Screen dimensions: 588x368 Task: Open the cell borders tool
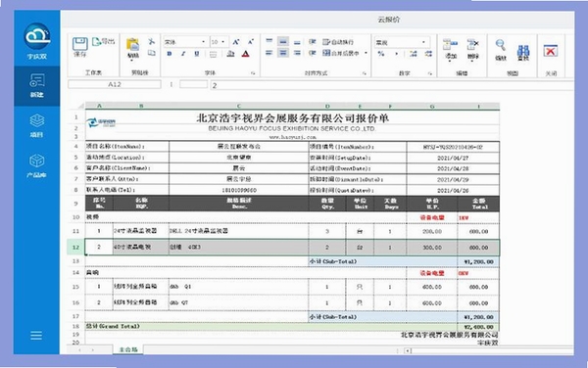point(213,54)
